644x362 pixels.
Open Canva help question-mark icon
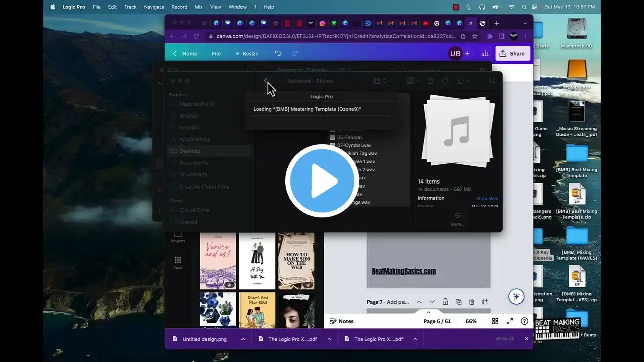point(525,321)
